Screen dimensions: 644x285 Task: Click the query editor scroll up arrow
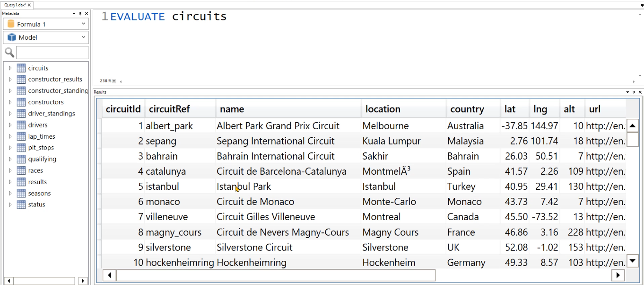[640, 14]
